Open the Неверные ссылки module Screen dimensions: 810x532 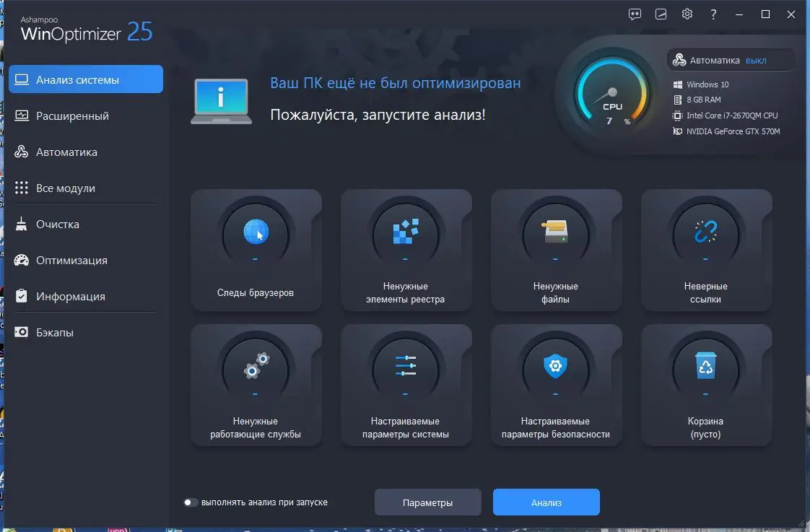(706, 250)
